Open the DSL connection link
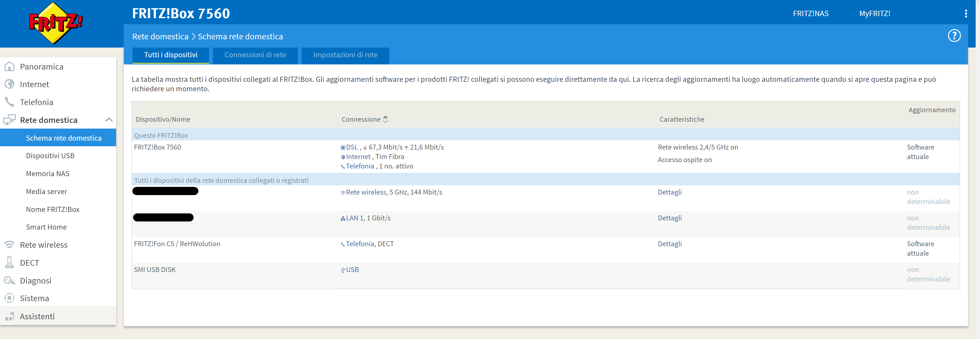 pyautogui.click(x=351, y=148)
